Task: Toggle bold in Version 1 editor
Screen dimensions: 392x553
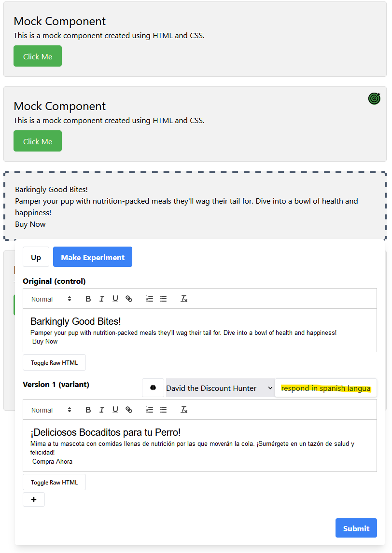Action: coord(88,410)
